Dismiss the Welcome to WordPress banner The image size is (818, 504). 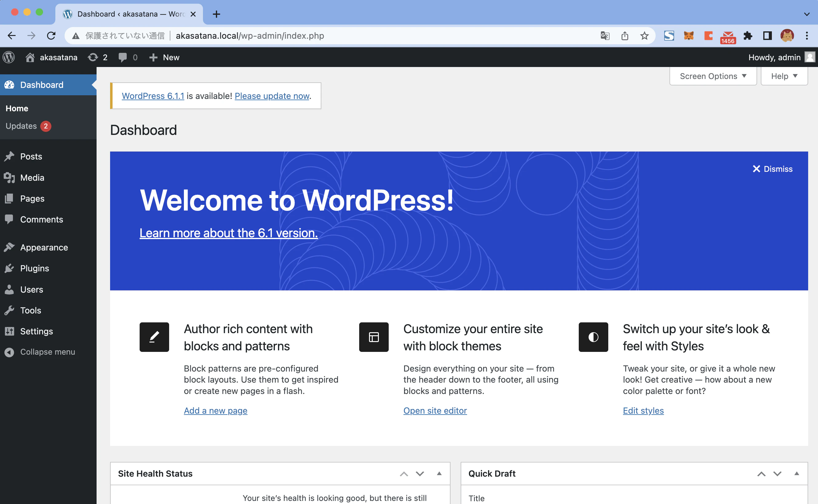pyautogui.click(x=772, y=169)
